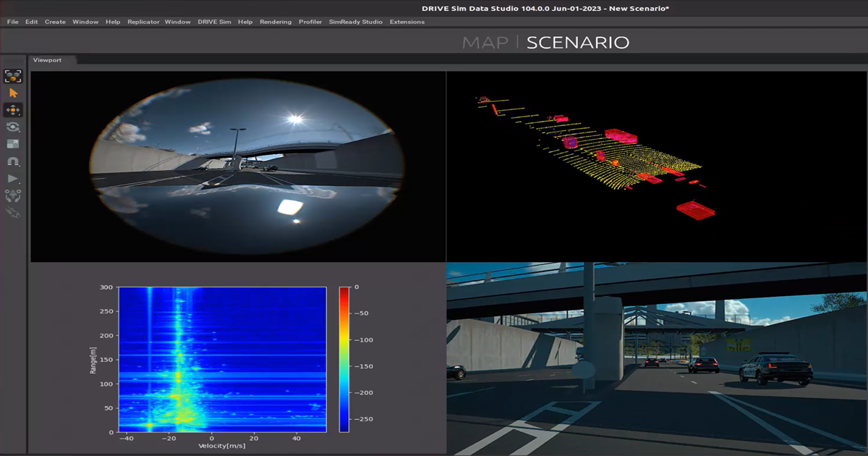The width and height of the screenshot is (868, 456).
Task: Switch to the SCENARIO view
Action: point(579,42)
